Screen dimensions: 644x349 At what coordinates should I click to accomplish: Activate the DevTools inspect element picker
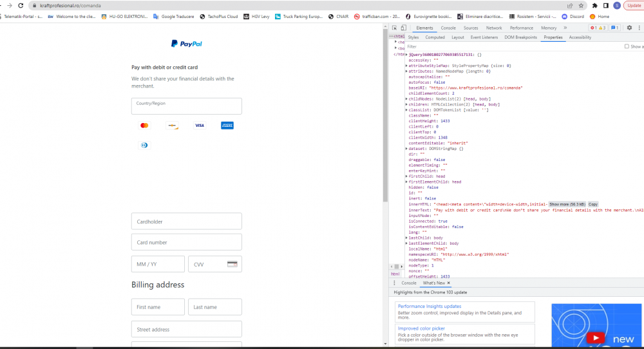coord(394,28)
